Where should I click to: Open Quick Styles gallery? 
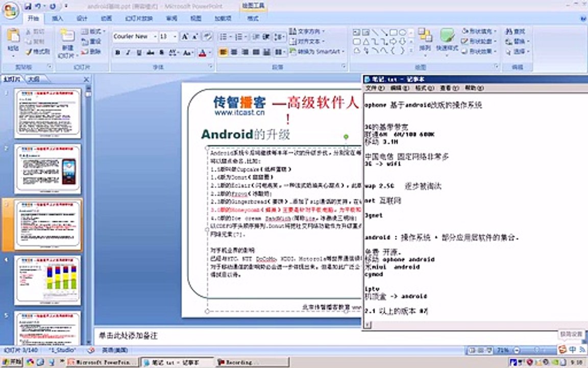(x=447, y=42)
